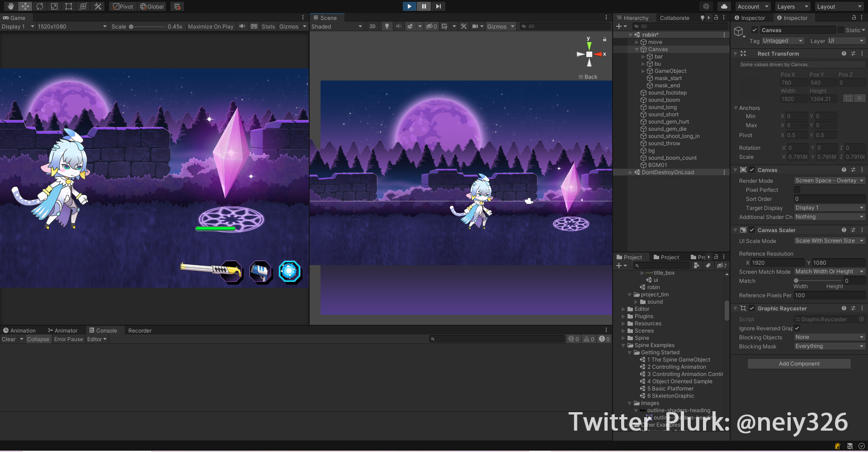Select the Rotate tool
The width and height of the screenshot is (868, 452).
click(40, 6)
